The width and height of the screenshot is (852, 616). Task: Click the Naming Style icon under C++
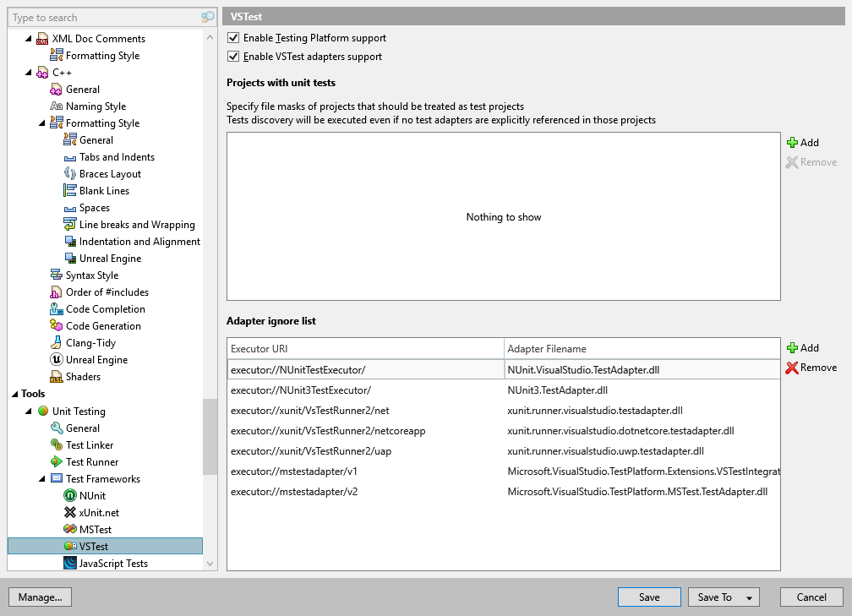pyautogui.click(x=56, y=106)
